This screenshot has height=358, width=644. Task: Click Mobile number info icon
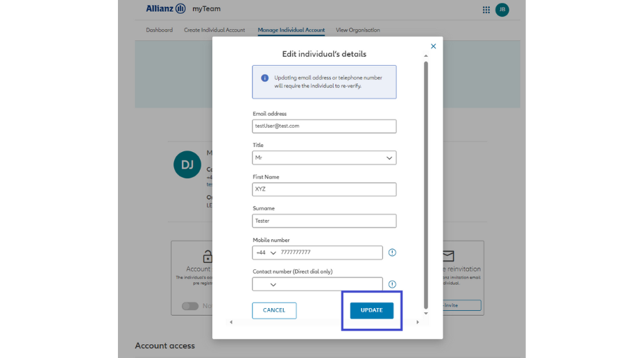pyautogui.click(x=392, y=253)
